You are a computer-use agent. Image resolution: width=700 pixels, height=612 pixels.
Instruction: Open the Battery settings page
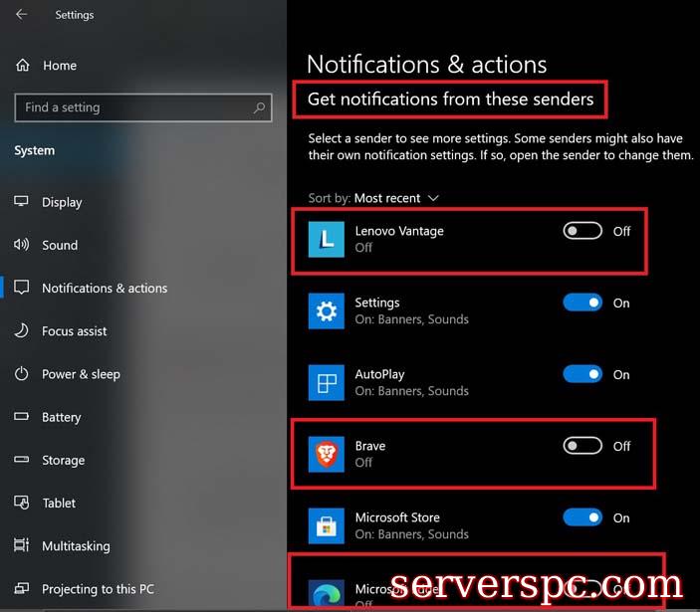[x=61, y=417]
